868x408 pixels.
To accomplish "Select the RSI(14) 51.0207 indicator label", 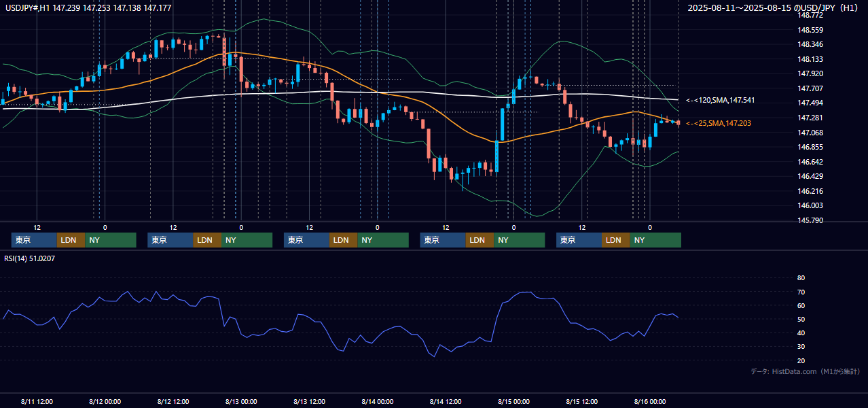I will (30, 258).
